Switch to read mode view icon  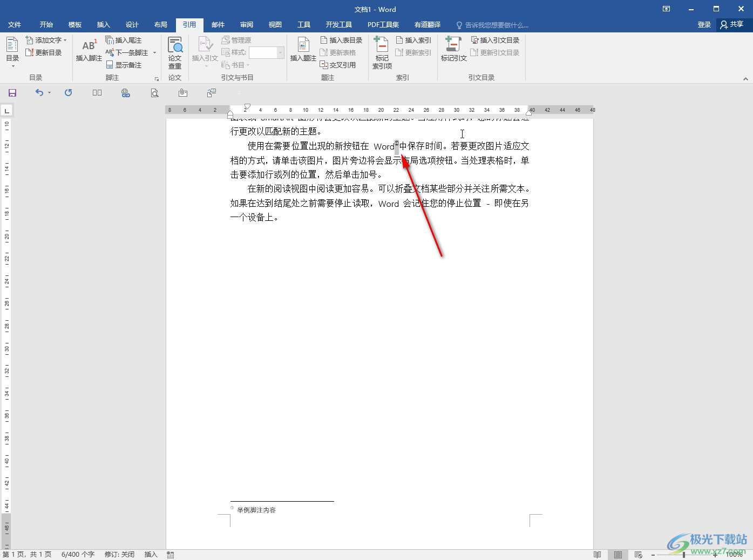[597, 555]
